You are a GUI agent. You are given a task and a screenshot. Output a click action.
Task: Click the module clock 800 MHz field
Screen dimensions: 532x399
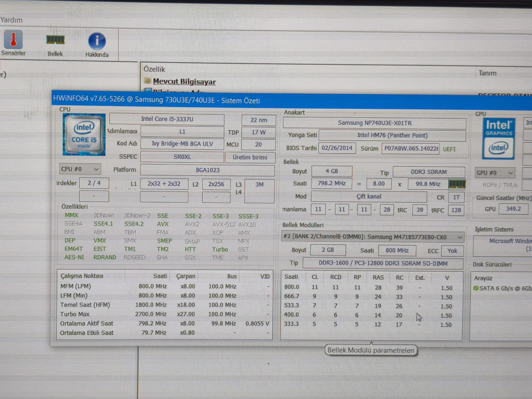(x=397, y=251)
